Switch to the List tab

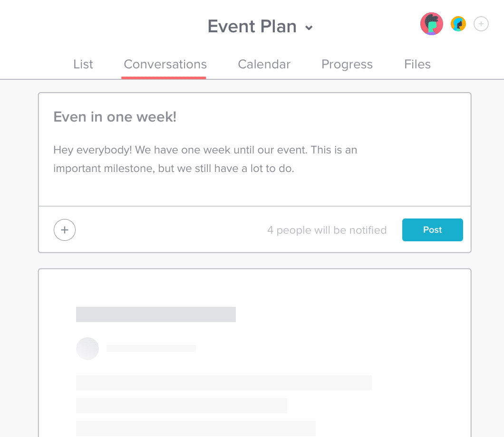click(x=83, y=64)
